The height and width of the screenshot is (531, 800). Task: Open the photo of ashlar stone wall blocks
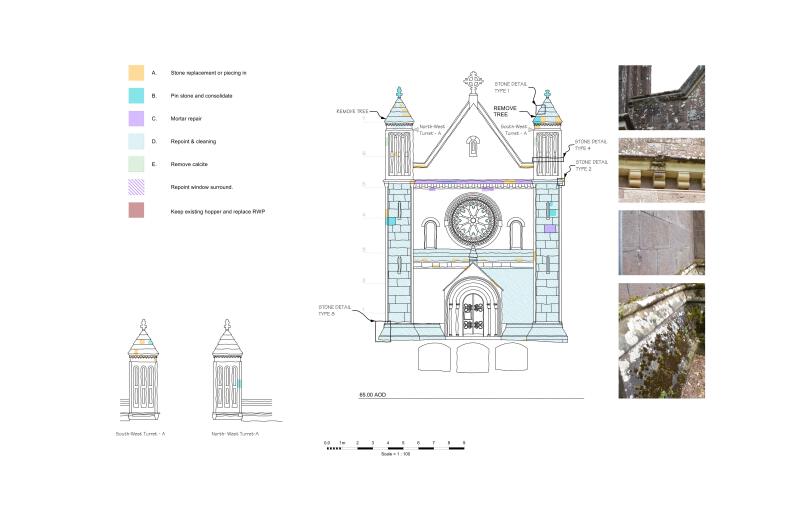pyautogui.click(x=662, y=243)
